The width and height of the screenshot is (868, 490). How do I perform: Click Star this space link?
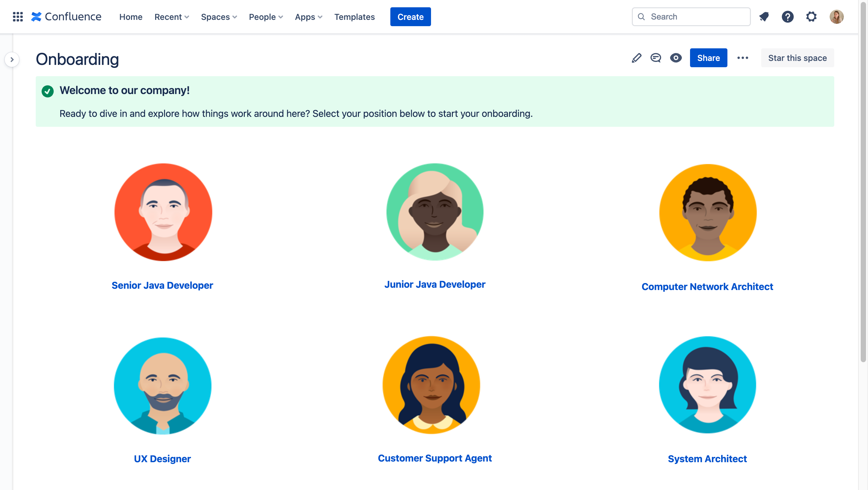[797, 58]
